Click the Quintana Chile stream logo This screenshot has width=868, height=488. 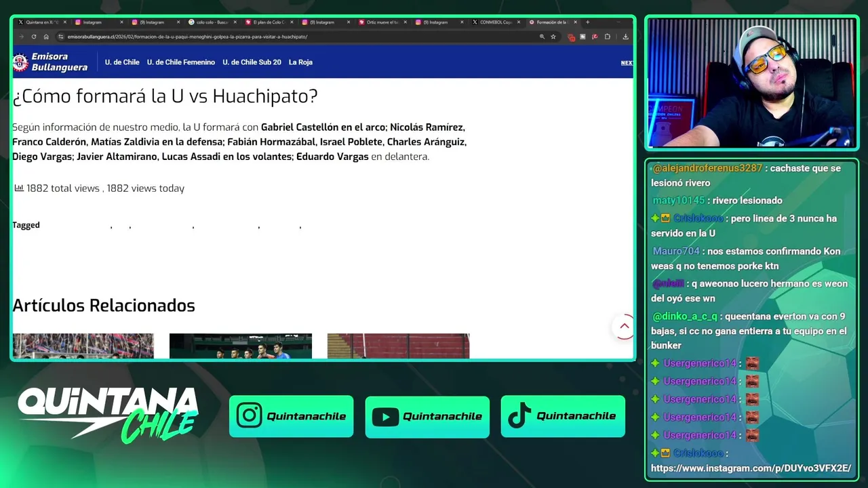[x=108, y=415]
